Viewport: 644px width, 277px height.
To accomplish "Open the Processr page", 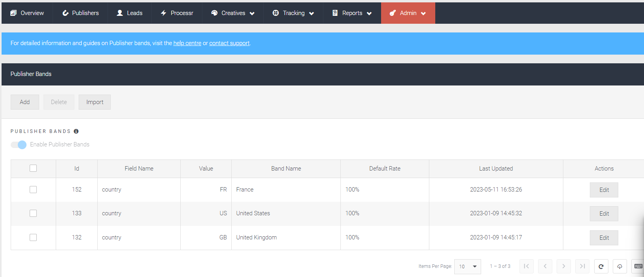I will (177, 13).
